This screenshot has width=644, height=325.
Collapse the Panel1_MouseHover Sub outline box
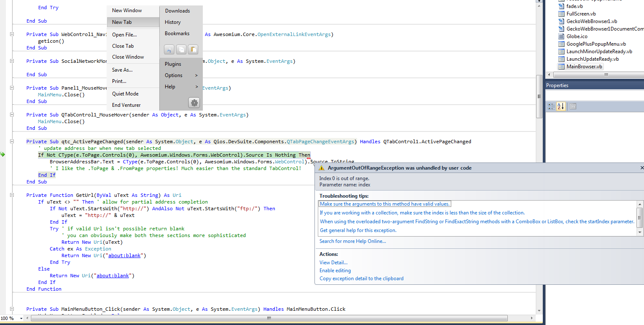(x=12, y=88)
